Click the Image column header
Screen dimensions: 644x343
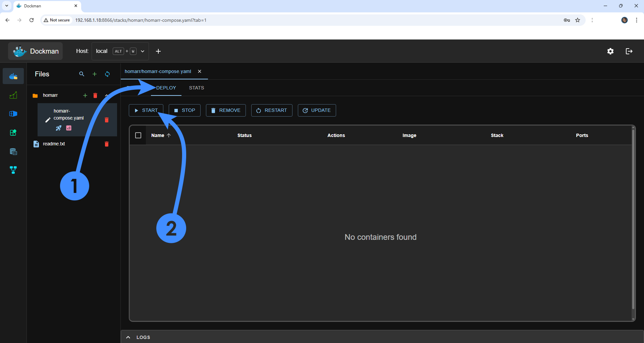pos(410,135)
